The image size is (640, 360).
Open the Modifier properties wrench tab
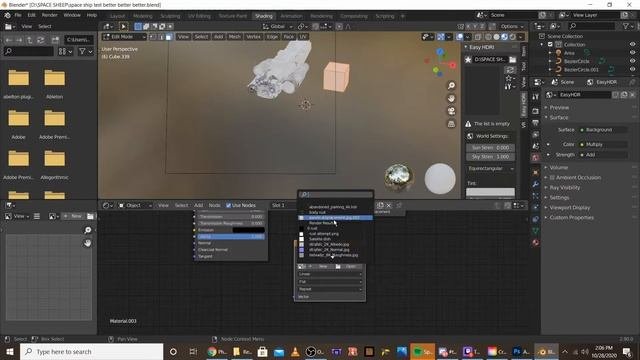click(536, 184)
